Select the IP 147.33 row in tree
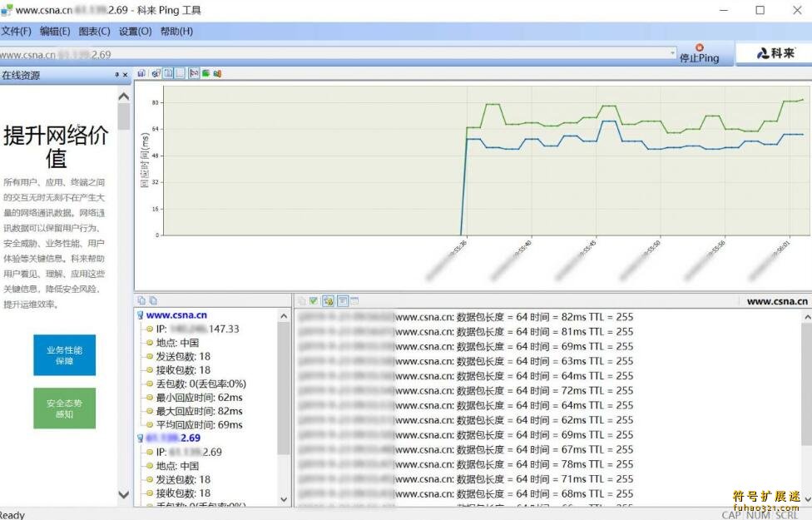Image resolution: width=812 pixels, height=520 pixels. [x=197, y=329]
